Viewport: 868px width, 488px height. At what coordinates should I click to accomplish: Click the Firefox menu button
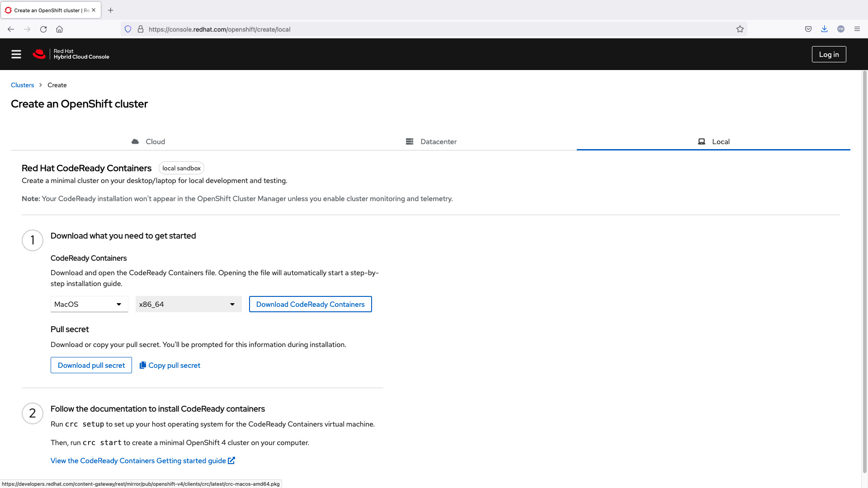(858, 29)
